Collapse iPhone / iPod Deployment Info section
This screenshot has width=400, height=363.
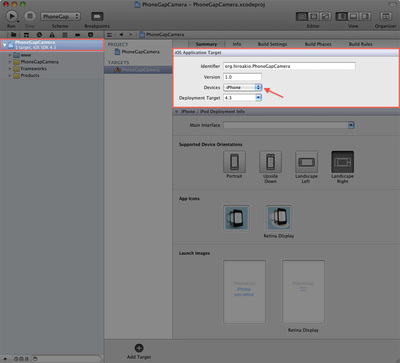[177, 112]
